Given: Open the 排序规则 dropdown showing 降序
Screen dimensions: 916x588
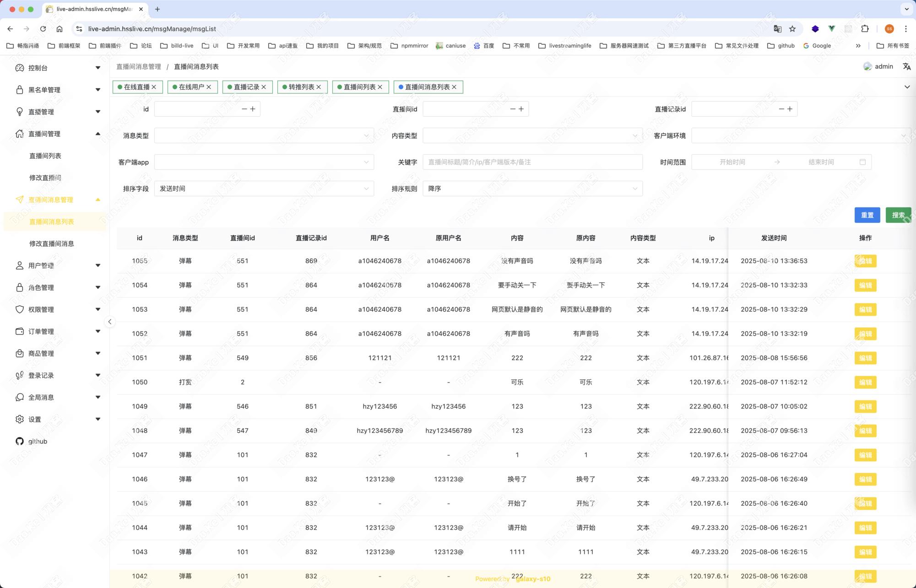Looking at the screenshot, I should click(x=532, y=189).
